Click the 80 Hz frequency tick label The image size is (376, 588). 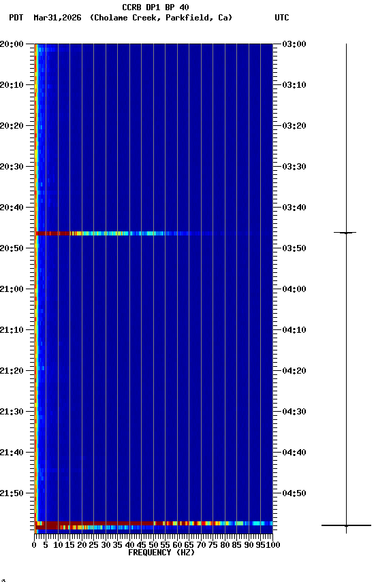click(225, 545)
